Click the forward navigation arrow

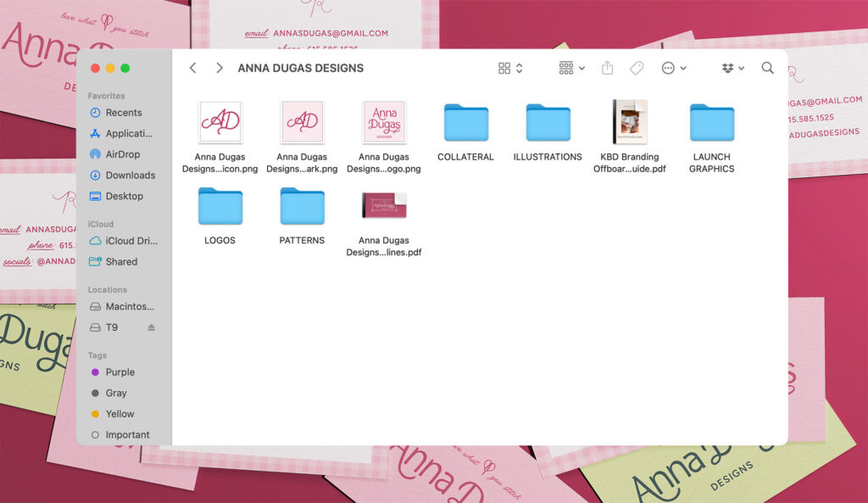pyautogui.click(x=219, y=68)
